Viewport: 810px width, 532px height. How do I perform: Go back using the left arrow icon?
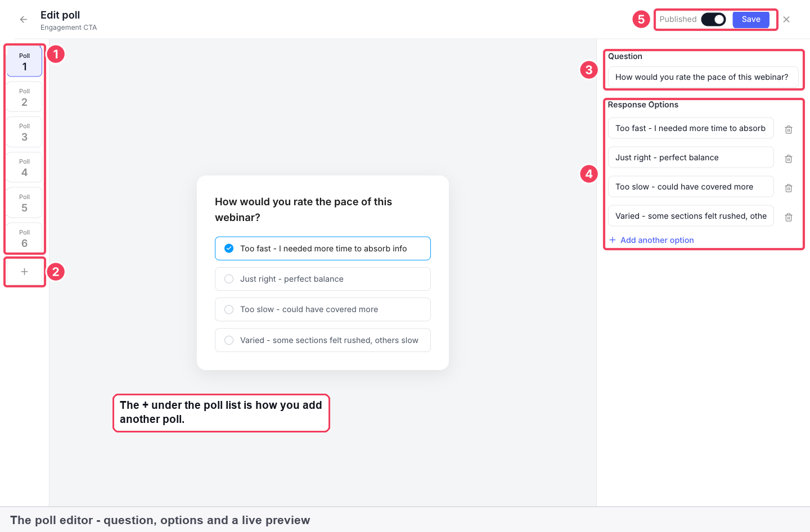[24, 20]
